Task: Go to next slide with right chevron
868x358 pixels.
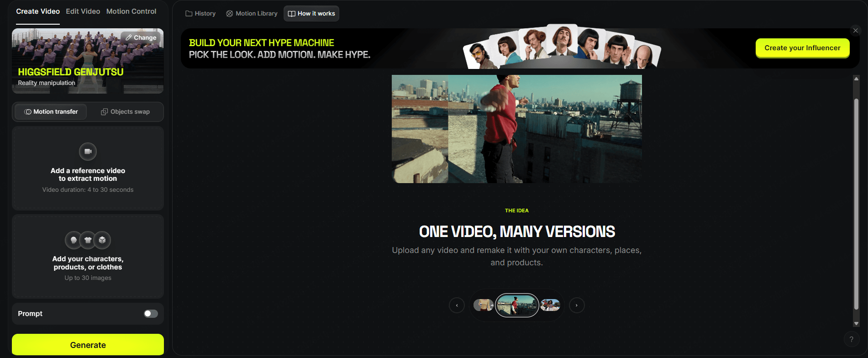Action: click(577, 305)
